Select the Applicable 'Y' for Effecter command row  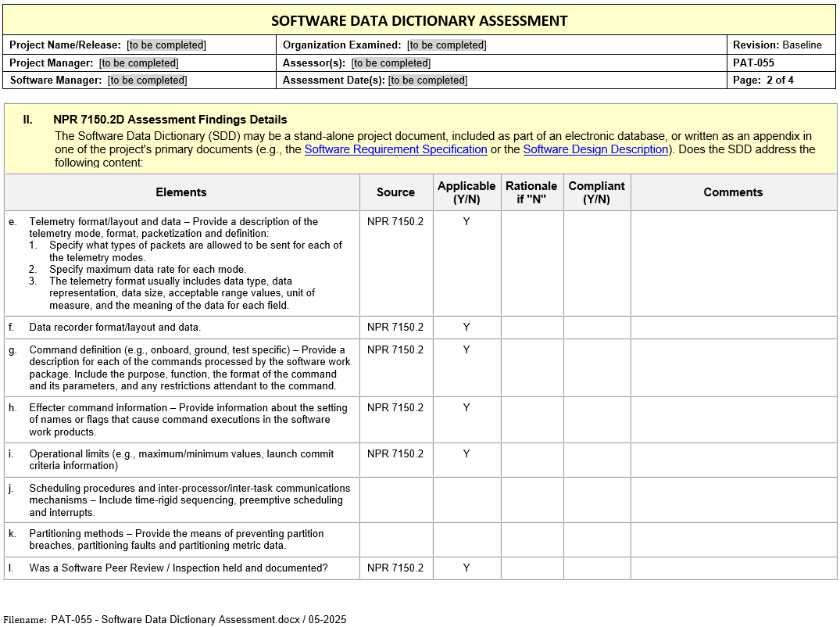(x=466, y=408)
